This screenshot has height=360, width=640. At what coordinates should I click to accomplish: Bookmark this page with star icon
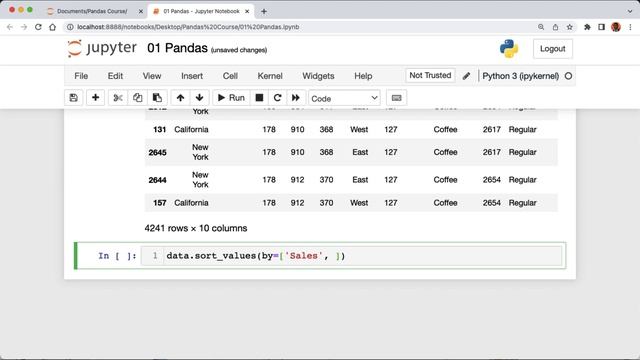[569, 27]
